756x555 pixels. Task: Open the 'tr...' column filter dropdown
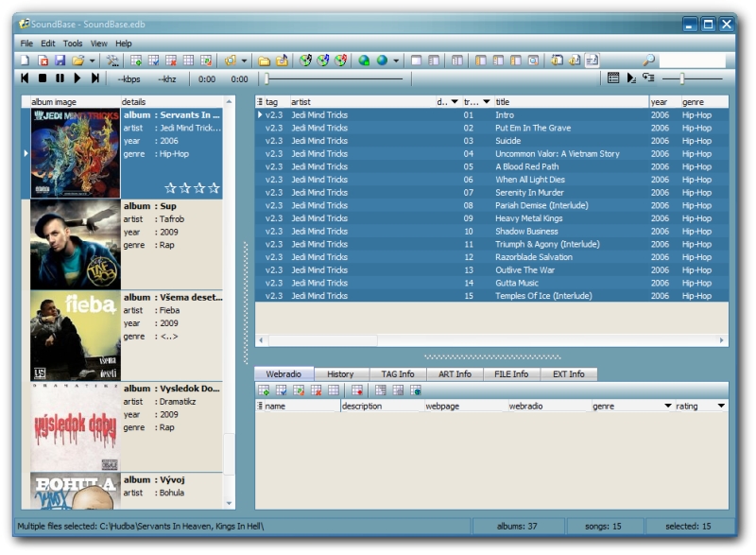(487, 102)
